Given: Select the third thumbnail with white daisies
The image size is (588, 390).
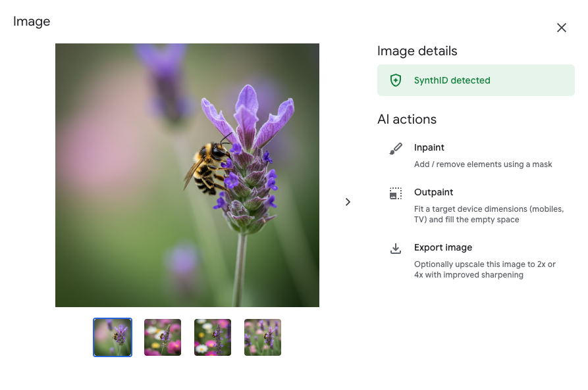Looking at the screenshot, I should coord(213,337).
